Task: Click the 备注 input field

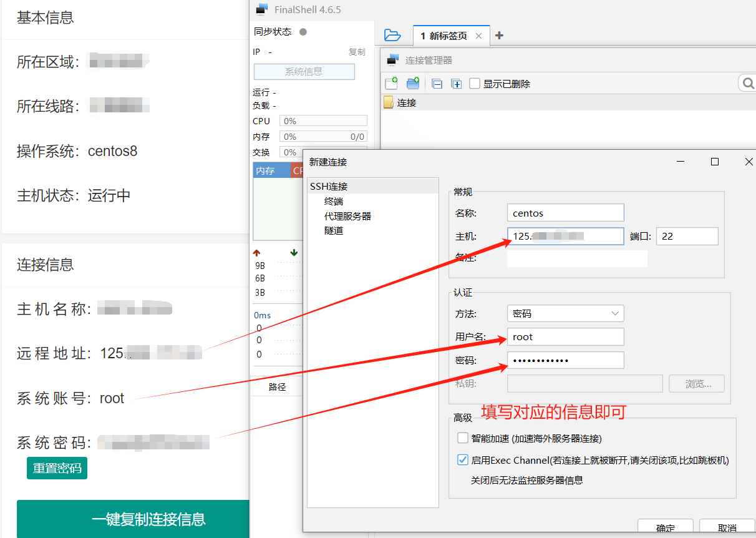Action: click(x=577, y=258)
